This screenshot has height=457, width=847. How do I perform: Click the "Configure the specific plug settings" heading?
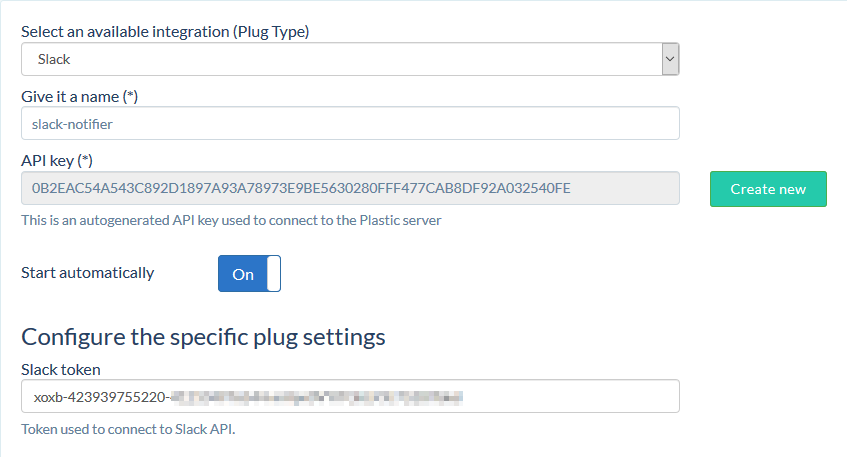pos(203,338)
